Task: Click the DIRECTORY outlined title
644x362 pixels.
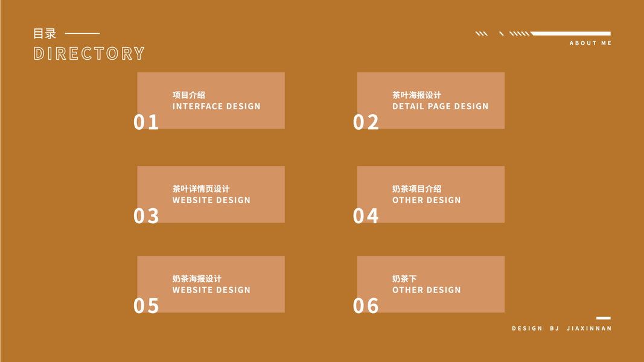Action: coord(89,53)
